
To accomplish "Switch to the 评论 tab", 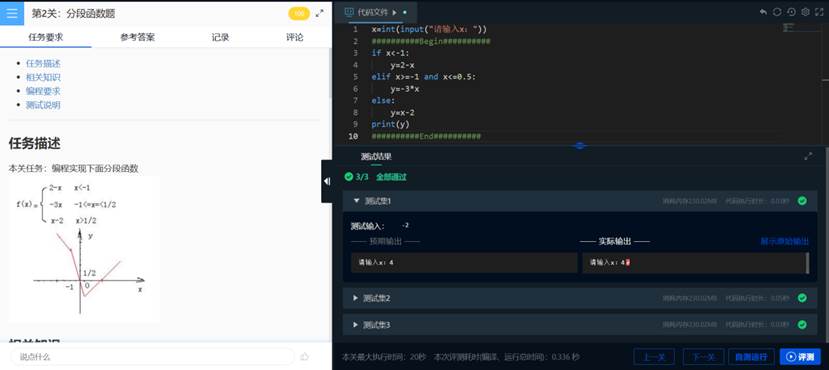I will point(295,37).
